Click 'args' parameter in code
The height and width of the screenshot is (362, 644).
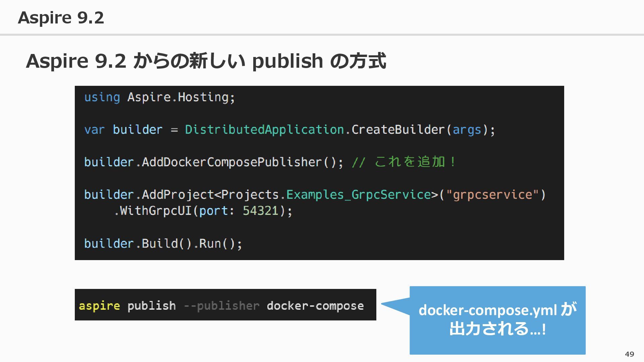pyautogui.click(x=467, y=130)
